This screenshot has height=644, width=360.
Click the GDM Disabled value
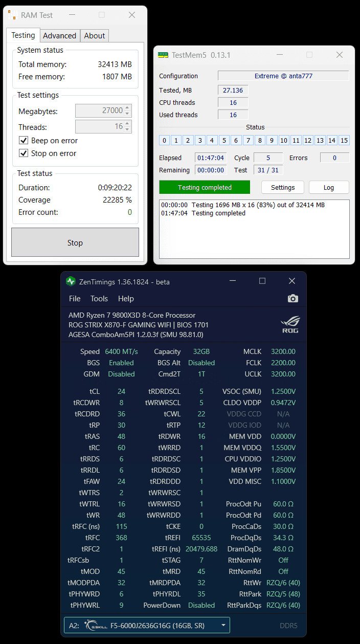tap(121, 374)
